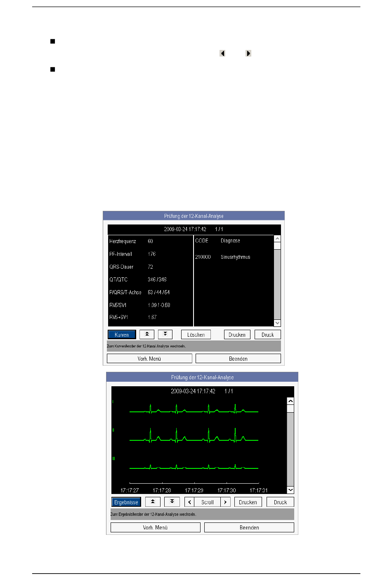Click CODE column header
392x586 pixels.
[202, 241]
